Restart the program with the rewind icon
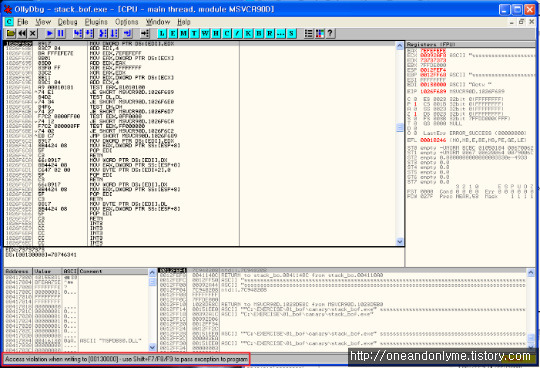The height and width of the screenshot is (368, 540). [22, 33]
